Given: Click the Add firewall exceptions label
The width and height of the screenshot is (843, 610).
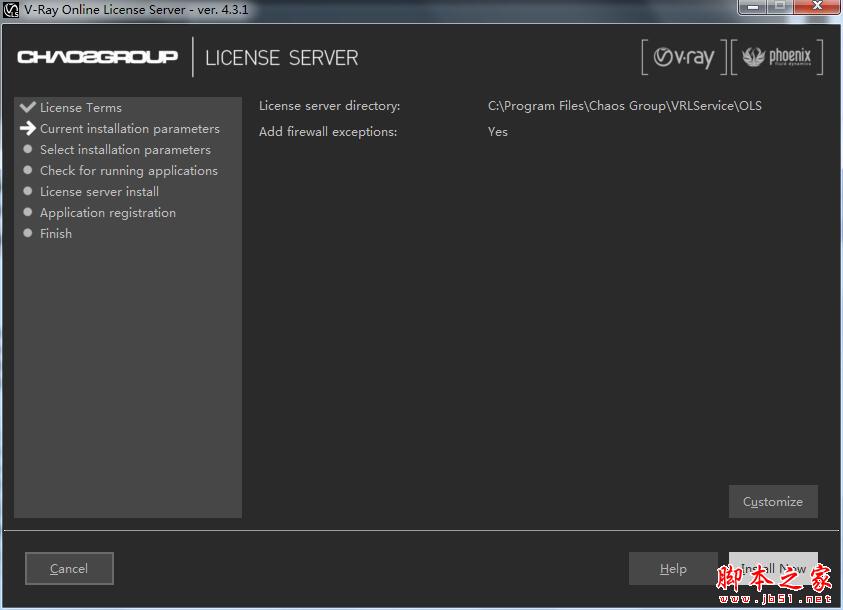Looking at the screenshot, I should [x=328, y=132].
